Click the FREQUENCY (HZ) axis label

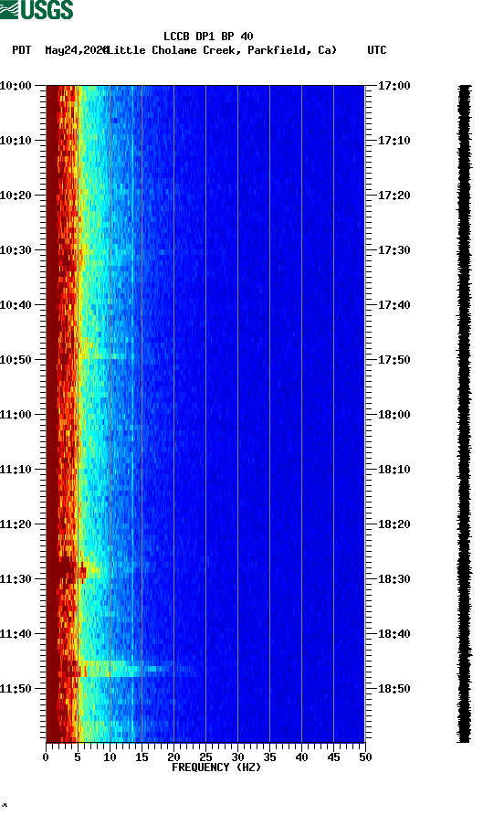pyautogui.click(x=216, y=767)
